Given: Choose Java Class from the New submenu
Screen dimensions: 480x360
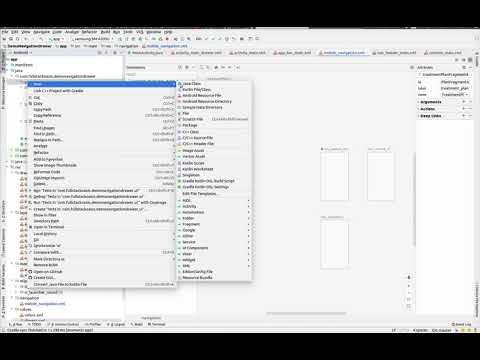Looking at the screenshot, I should [x=214, y=84].
